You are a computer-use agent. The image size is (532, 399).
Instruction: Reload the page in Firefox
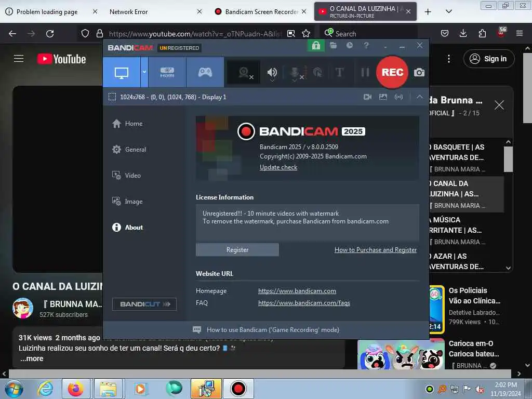tap(50, 34)
